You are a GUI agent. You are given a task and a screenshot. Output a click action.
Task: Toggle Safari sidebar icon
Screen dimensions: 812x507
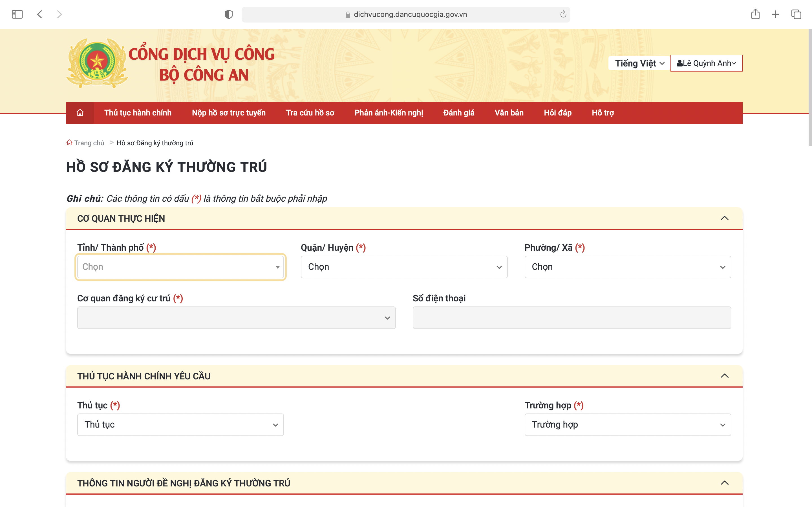17,14
